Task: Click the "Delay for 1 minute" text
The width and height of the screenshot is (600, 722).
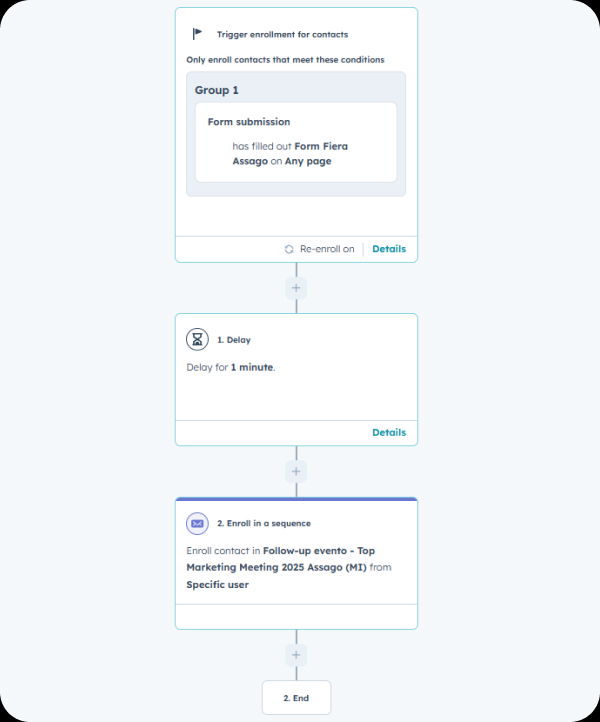Action: pyautogui.click(x=231, y=367)
